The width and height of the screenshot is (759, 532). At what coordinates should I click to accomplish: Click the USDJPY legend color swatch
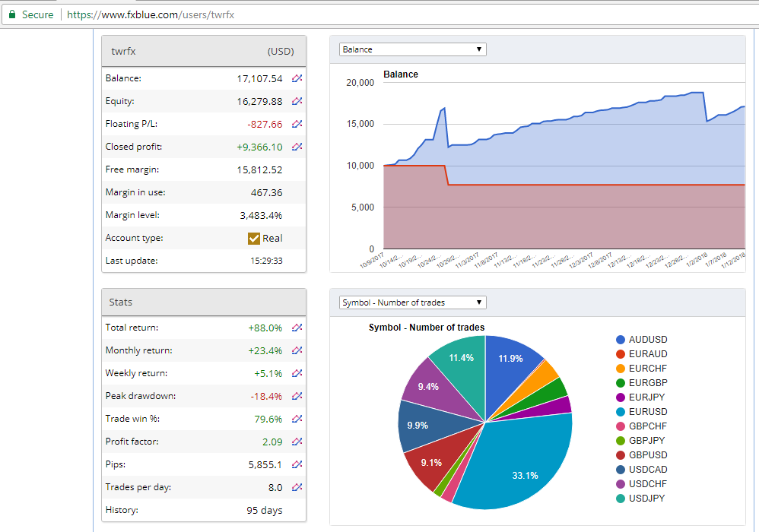pos(621,498)
